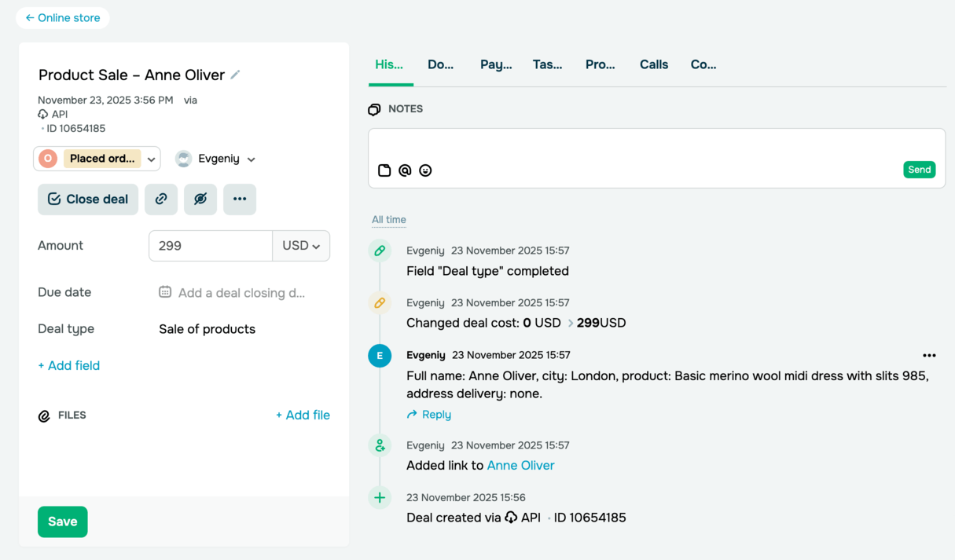Toggle the crossed-eye visibility button
This screenshot has width=955, height=560.
(200, 199)
